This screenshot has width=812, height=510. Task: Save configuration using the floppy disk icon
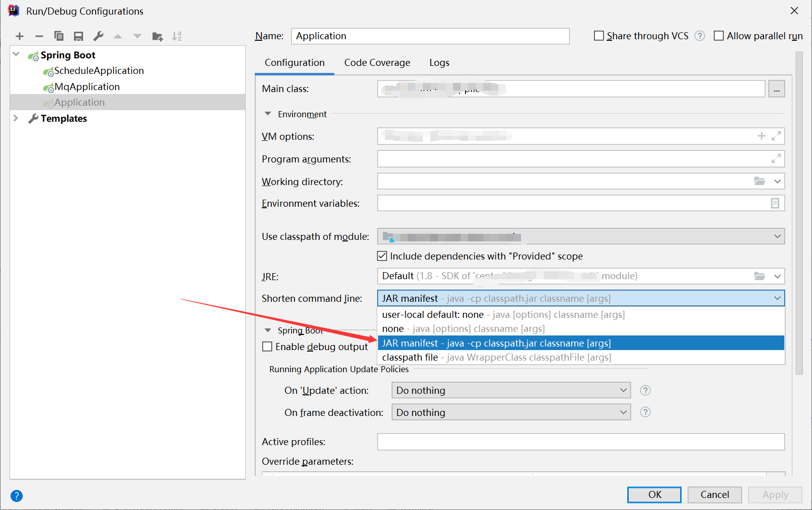(79, 36)
